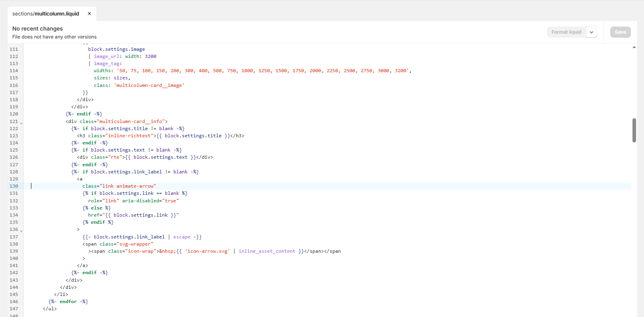The height and width of the screenshot is (317, 644).
Task: Click the 'inline_asset_content' filter text
Action: tap(267, 251)
